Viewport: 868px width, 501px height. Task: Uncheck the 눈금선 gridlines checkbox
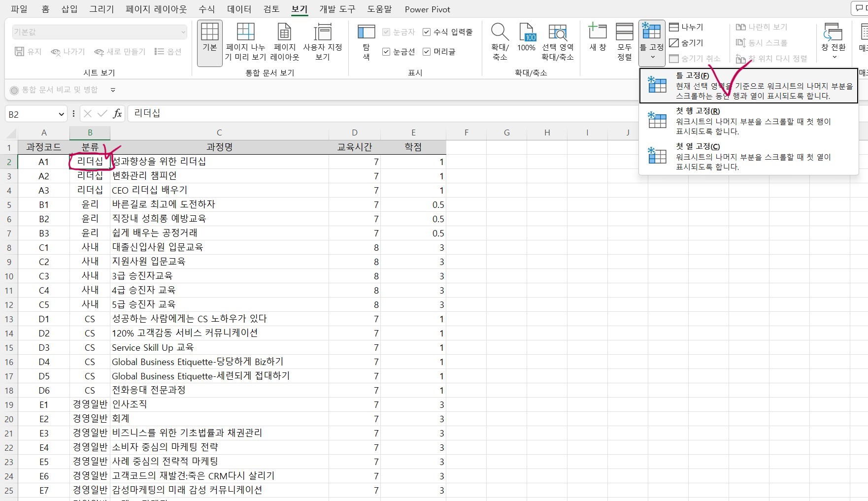386,51
